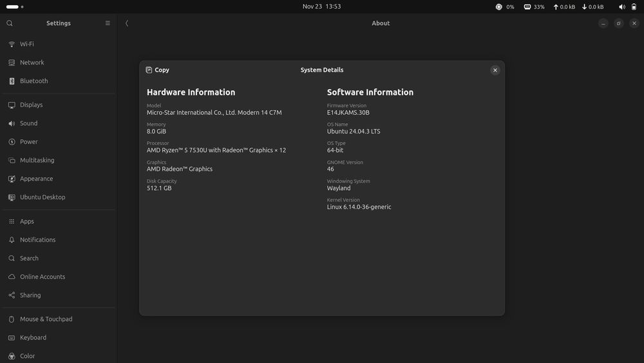This screenshot has height=363, width=644.
Task: Click the OS type value 64-bit
Action: [335, 150]
